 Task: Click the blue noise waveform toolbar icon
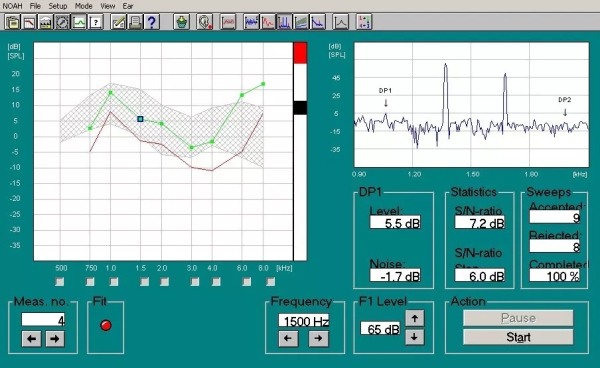(251, 22)
